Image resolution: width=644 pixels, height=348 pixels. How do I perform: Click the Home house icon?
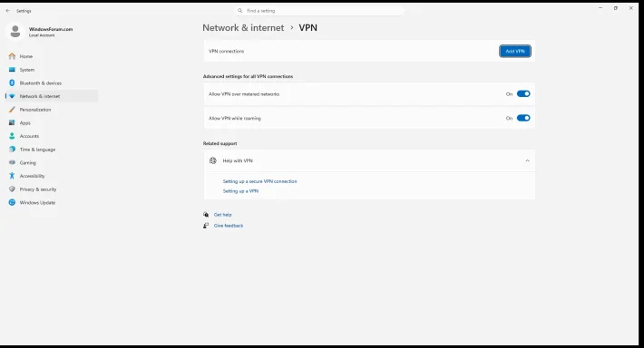point(12,56)
